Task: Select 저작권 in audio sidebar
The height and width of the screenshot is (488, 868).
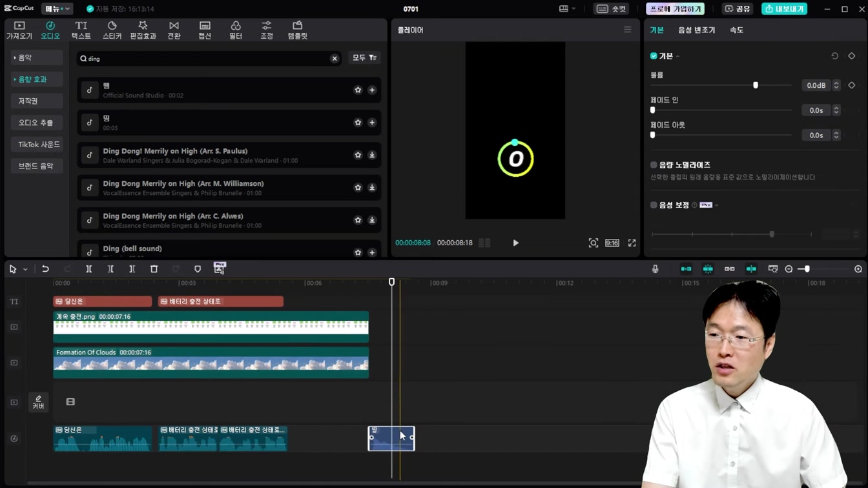Action: 36,101
